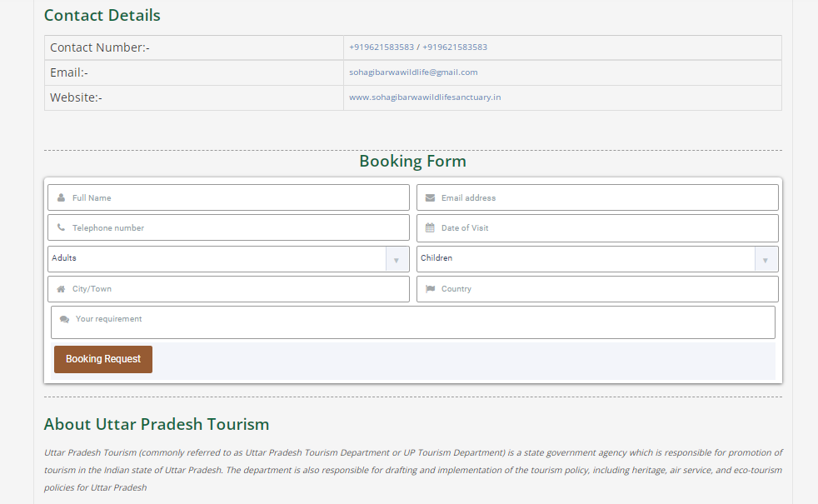
Task: Submit the Booking Request button
Action: (x=103, y=360)
